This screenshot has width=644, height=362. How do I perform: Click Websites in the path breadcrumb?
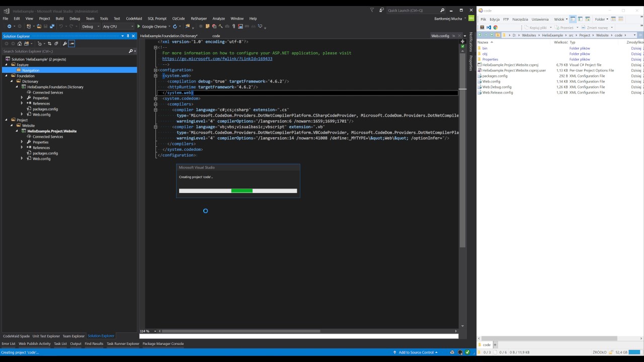pos(529,35)
